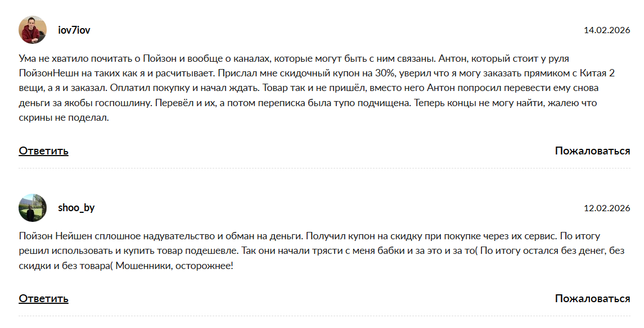The image size is (644, 328).
Task: Reply to iov7iov's comment via Ответить
Action: pos(43,151)
